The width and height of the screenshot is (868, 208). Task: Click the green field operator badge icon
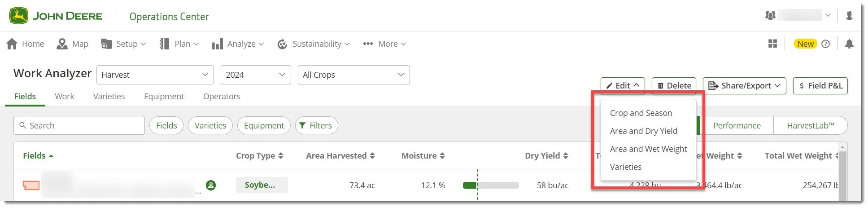click(211, 185)
